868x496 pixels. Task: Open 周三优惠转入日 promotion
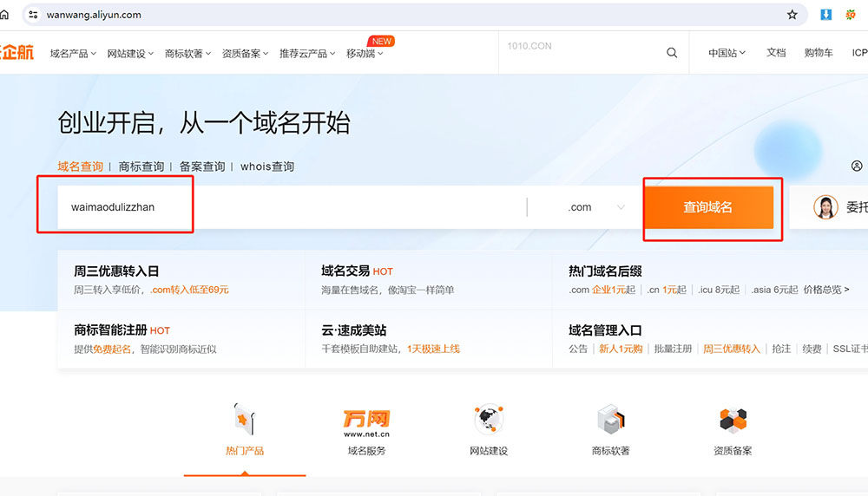pyautogui.click(x=116, y=271)
